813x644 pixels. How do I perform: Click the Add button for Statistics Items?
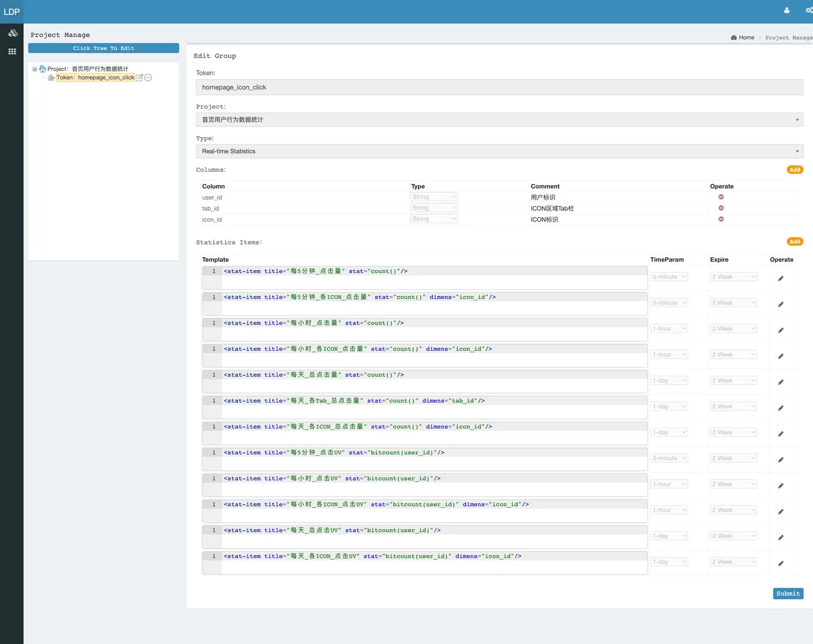pyautogui.click(x=795, y=242)
